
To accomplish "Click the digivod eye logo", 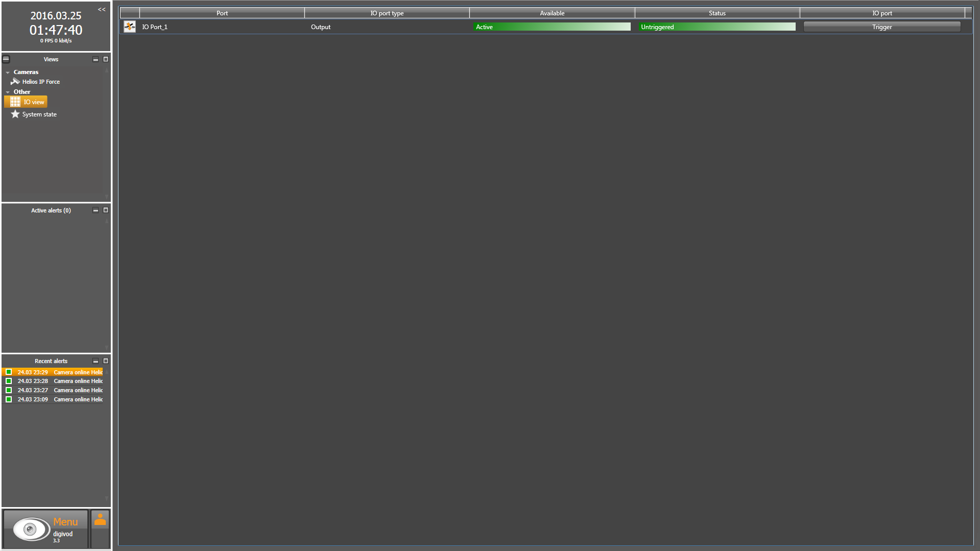I will pyautogui.click(x=31, y=529).
